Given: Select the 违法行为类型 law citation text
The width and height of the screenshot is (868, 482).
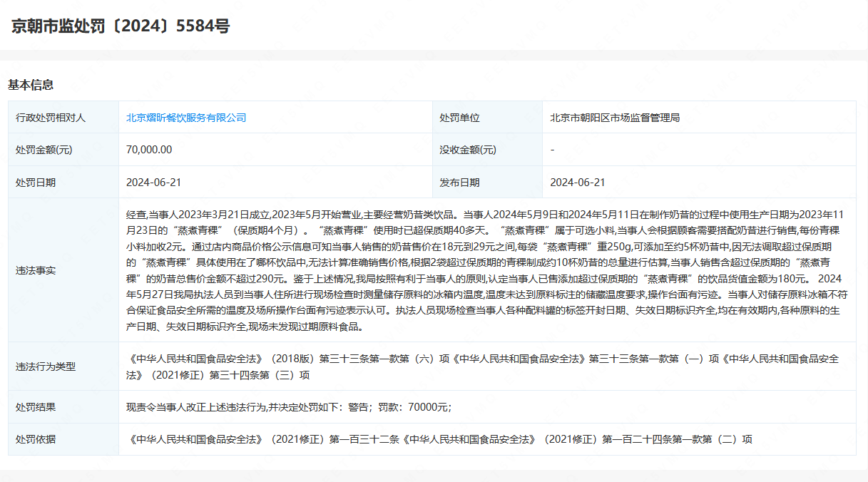Looking at the screenshot, I should pos(483,366).
